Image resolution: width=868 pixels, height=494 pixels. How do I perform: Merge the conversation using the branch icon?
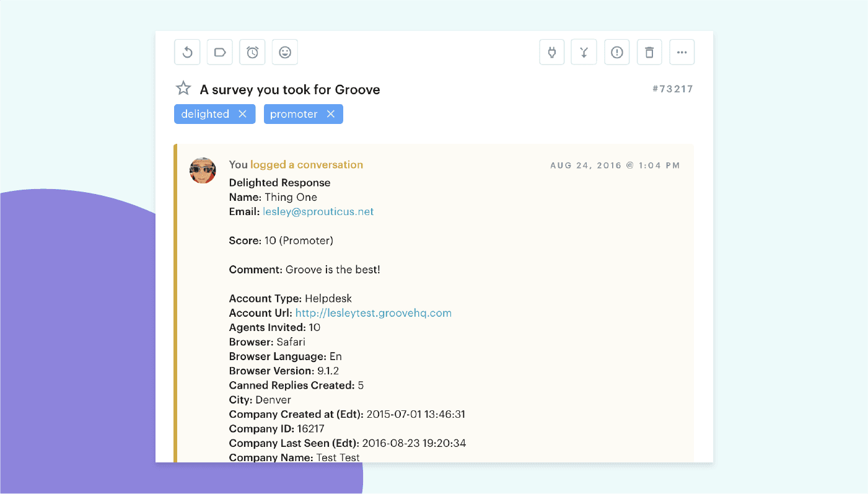(584, 52)
